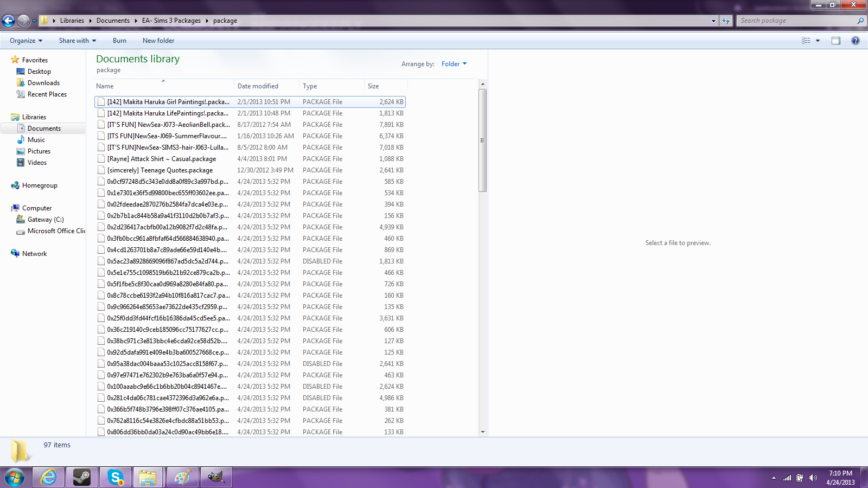
Task: Open the Organize dropdown menu
Action: [x=26, y=41]
